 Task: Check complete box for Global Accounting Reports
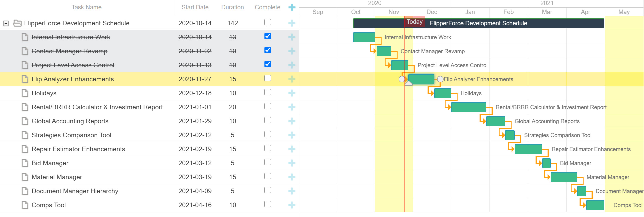coord(268,120)
